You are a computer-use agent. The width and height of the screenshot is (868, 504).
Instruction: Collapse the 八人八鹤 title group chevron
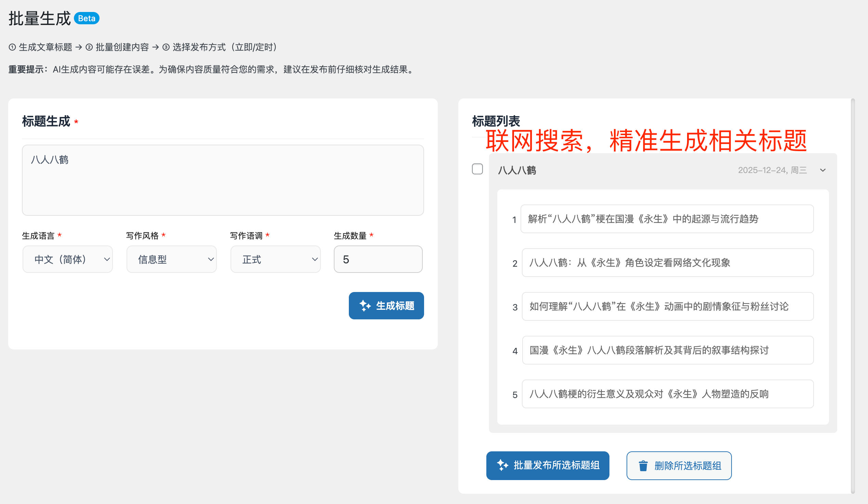point(823,170)
